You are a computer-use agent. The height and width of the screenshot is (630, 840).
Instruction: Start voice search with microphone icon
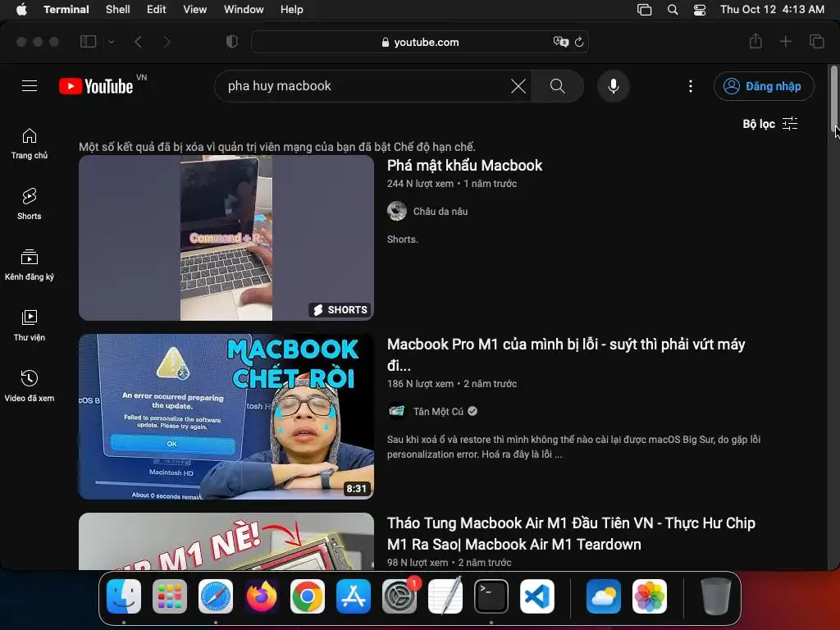tap(614, 85)
